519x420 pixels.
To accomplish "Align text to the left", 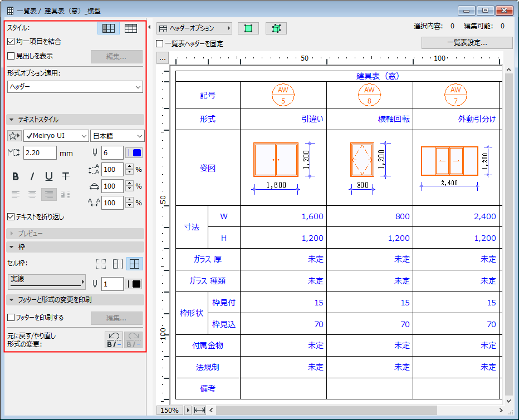I will (16, 195).
